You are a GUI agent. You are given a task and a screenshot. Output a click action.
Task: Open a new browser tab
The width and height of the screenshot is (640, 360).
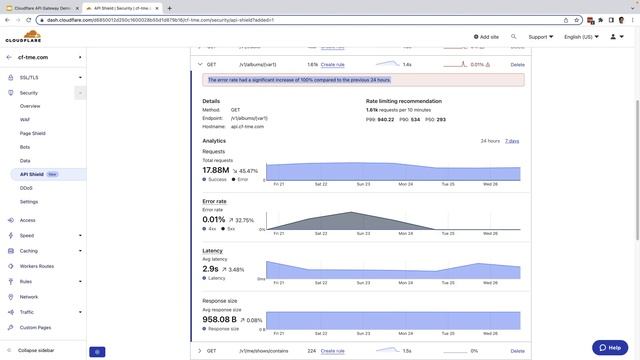pos(169,8)
